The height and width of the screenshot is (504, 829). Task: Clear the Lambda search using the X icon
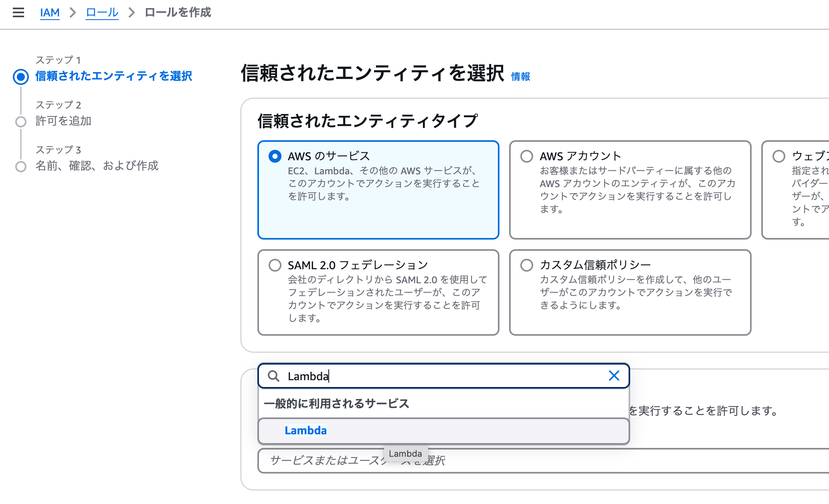614,375
